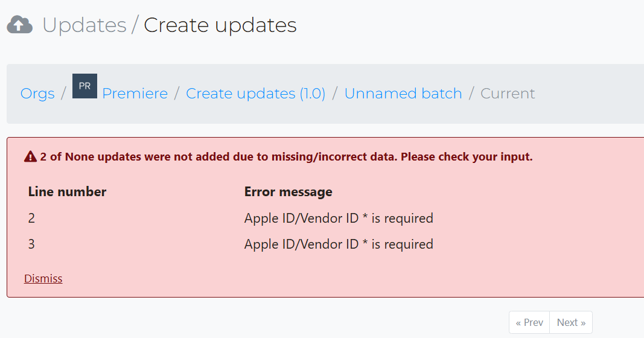
Task: Click the cloud upload icon
Action: (x=20, y=25)
